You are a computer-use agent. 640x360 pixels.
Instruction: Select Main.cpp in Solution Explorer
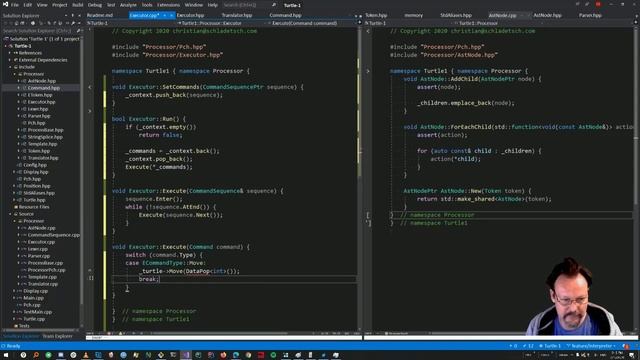pyautogui.click(x=33, y=298)
